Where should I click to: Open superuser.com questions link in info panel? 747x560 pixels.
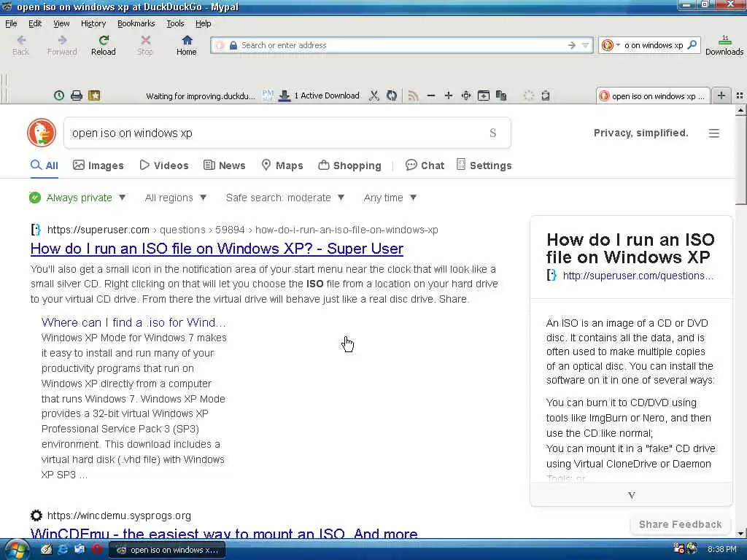click(x=638, y=275)
